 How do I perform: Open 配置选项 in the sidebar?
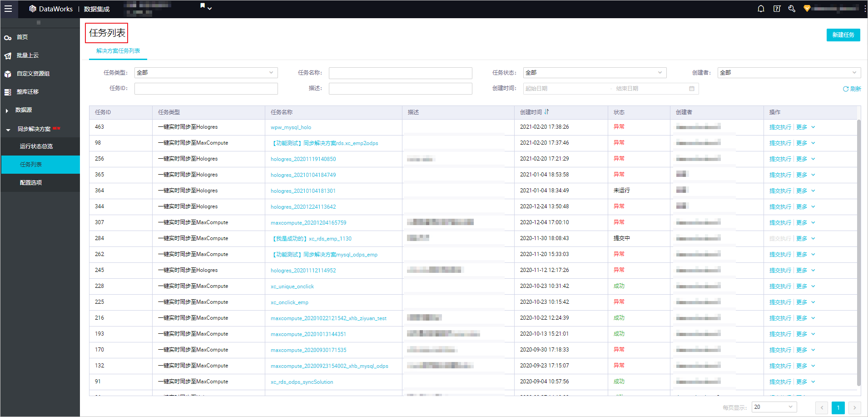31,183
